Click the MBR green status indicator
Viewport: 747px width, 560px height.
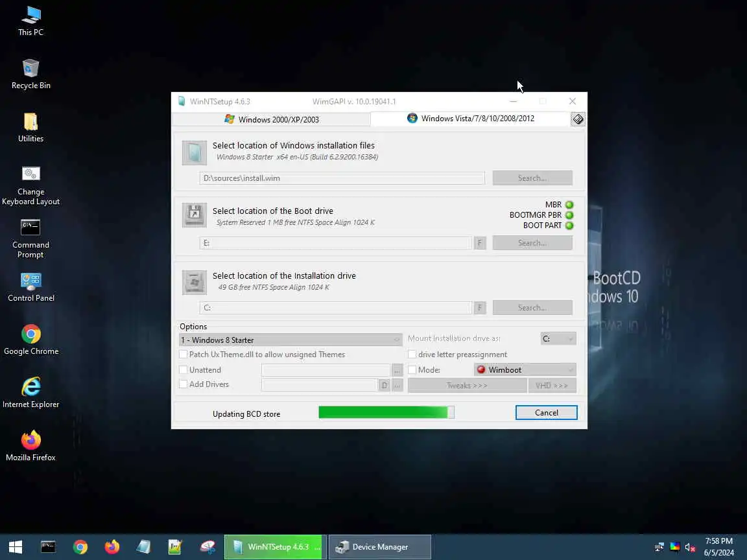[x=569, y=205]
